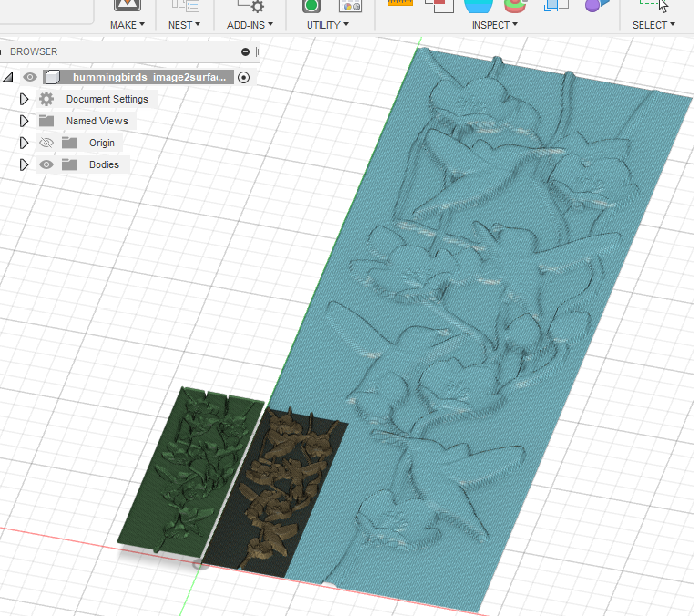This screenshot has height=616, width=694.
Task: Click the Interference icon with red square
Action: pos(439,5)
